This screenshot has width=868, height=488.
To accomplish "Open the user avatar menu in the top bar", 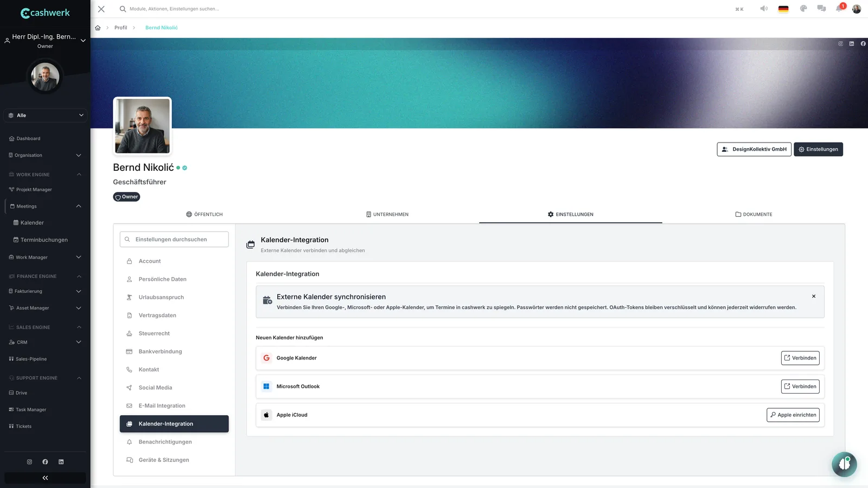I will [x=857, y=9].
